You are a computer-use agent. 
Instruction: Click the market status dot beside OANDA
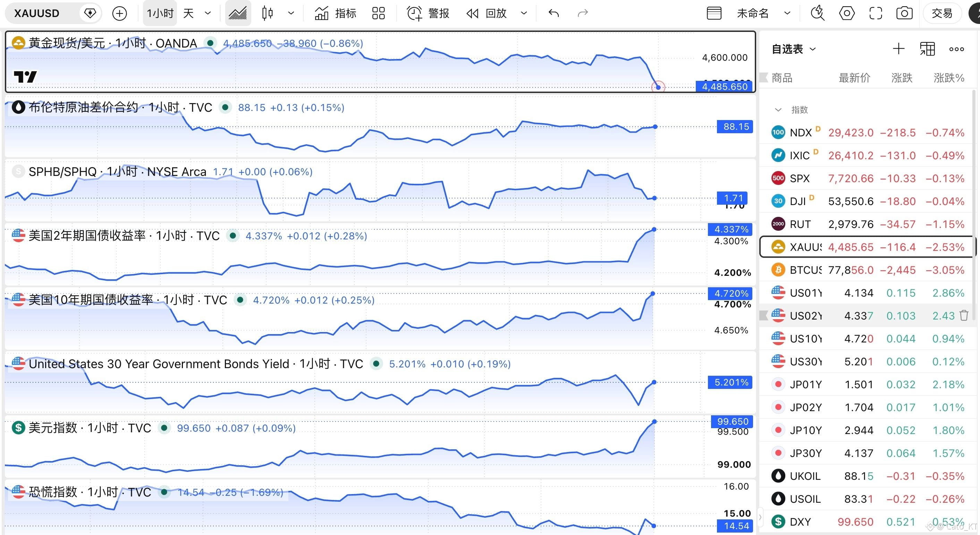(210, 43)
